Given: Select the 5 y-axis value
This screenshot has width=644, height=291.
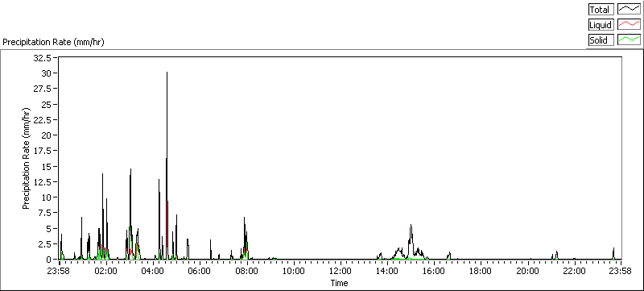Looking at the screenshot, I should 48,228.
